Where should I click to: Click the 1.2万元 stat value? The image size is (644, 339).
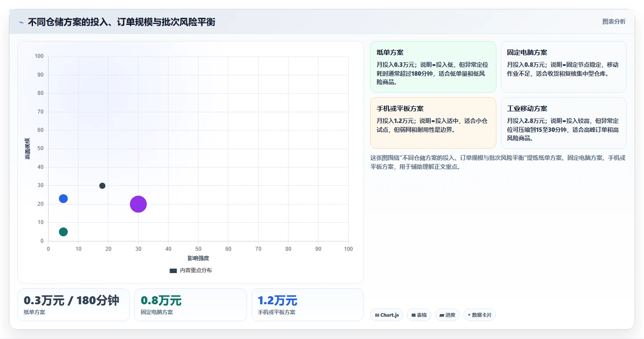tap(277, 301)
